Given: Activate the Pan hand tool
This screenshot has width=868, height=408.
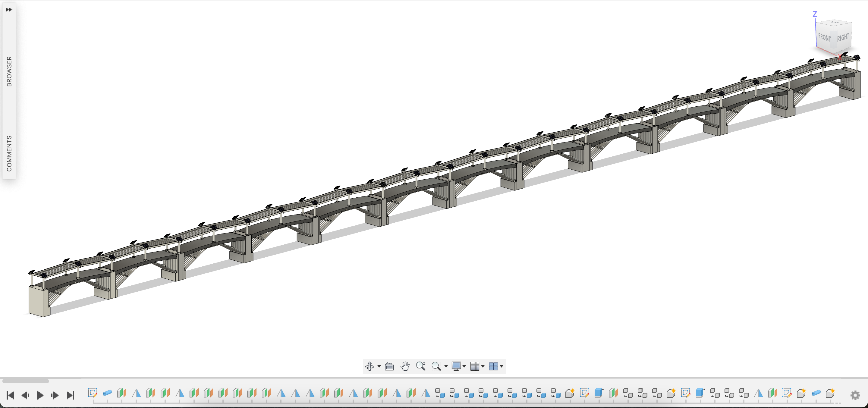Looking at the screenshot, I should click(x=405, y=366).
